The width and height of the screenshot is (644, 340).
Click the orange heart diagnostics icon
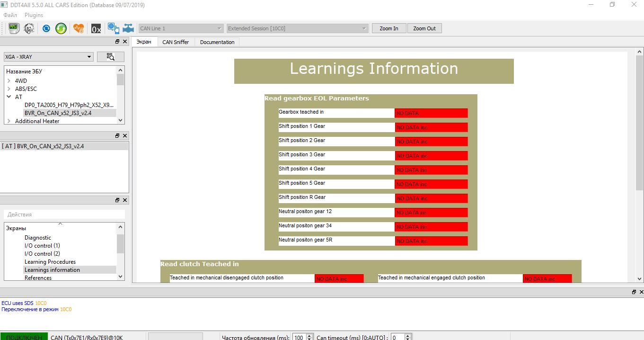(79, 28)
